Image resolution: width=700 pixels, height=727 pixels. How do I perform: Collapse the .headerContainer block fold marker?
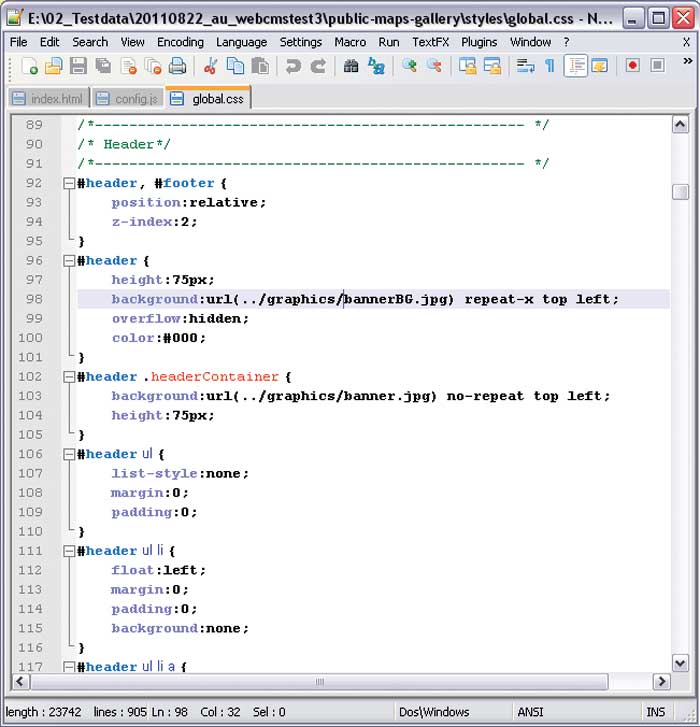[69, 376]
